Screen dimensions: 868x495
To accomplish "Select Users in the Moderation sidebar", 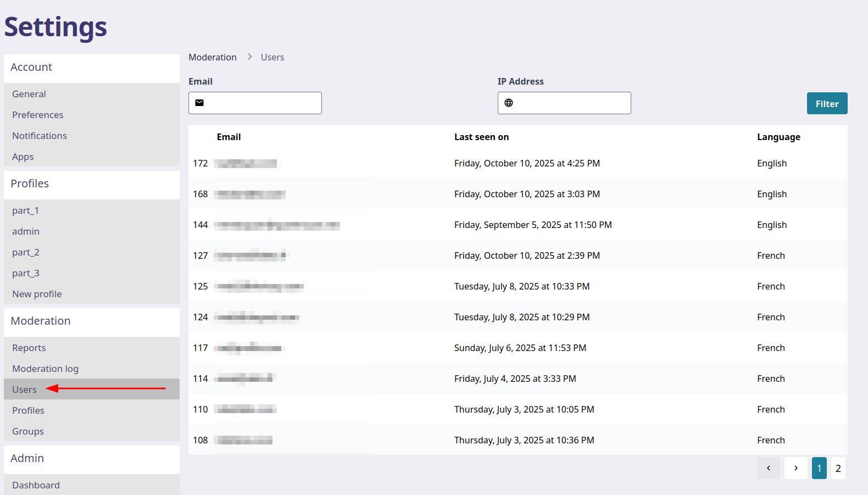I will (x=25, y=390).
